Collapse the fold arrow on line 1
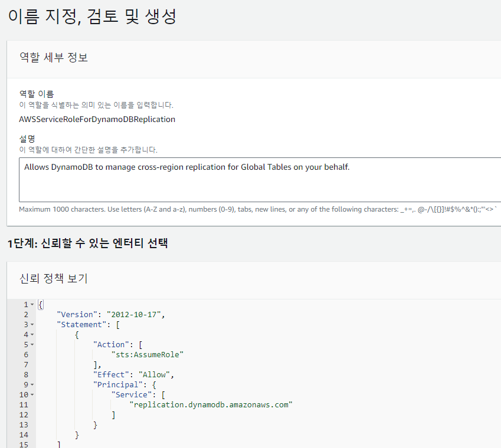This screenshot has height=448, width=501. 32,305
